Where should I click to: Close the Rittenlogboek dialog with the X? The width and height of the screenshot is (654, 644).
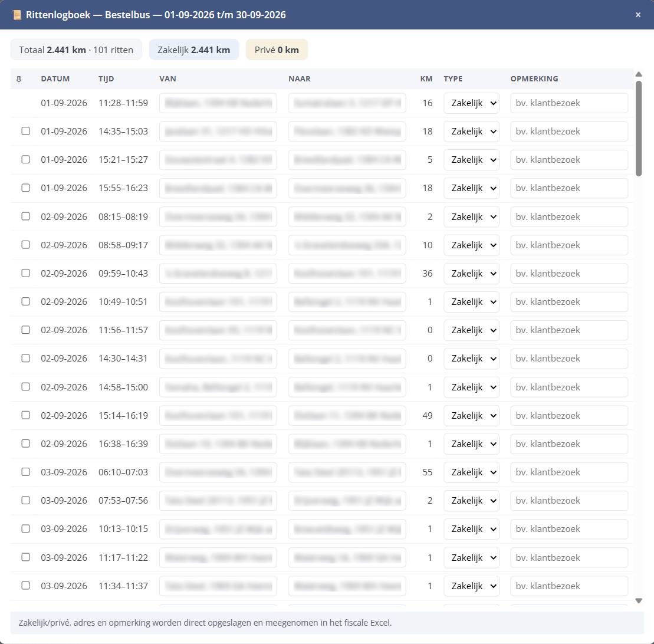pyautogui.click(x=637, y=15)
